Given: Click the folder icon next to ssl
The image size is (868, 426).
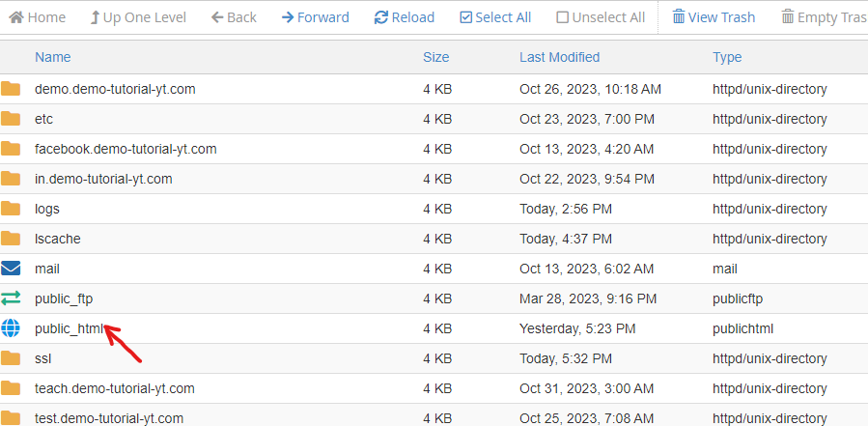Looking at the screenshot, I should [x=11, y=358].
